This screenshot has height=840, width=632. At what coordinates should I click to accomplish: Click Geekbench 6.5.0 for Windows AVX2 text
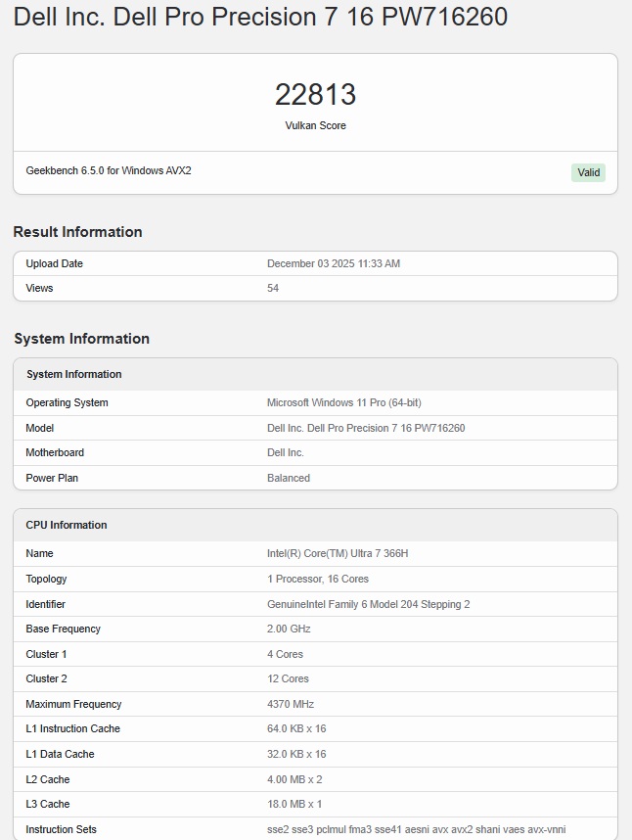(x=109, y=170)
